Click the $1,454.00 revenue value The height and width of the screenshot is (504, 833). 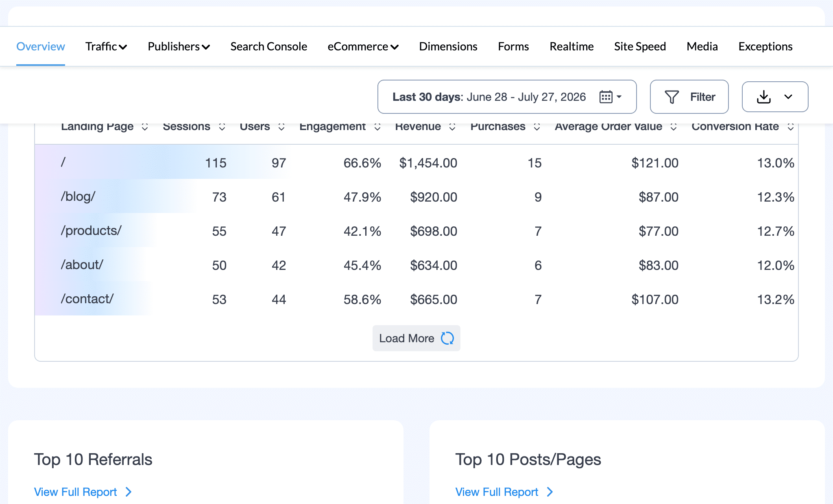pyautogui.click(x=428, y=163)
